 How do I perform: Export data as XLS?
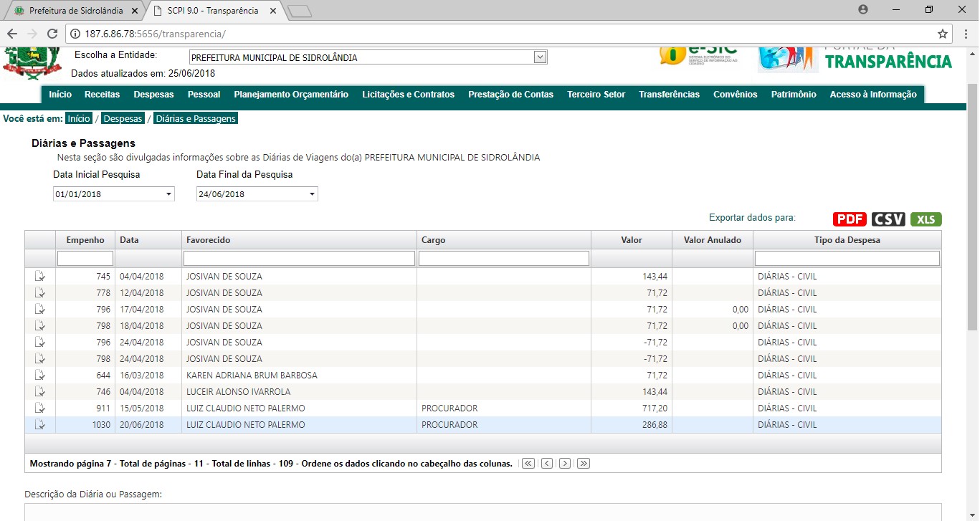[926, 219]
